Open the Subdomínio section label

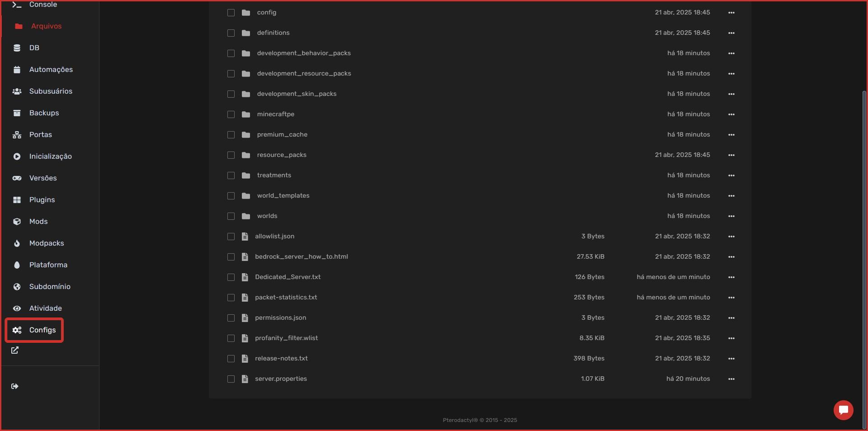50,287
